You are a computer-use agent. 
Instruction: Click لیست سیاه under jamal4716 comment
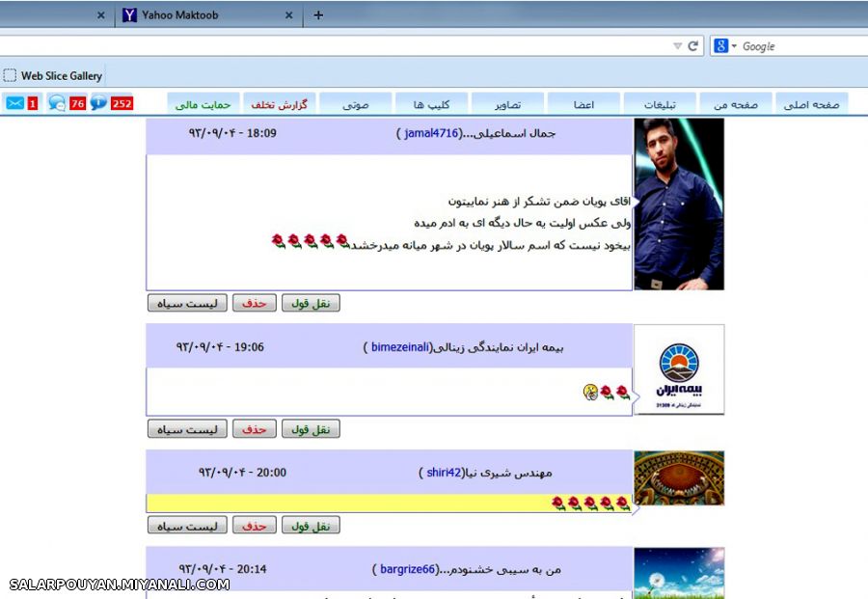click(x=187, y=303)
